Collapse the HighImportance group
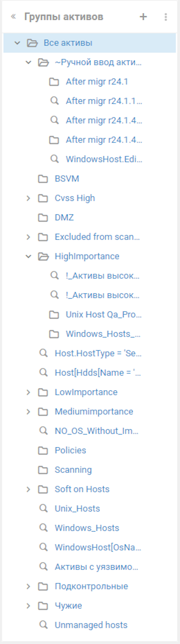 [28, 256]
